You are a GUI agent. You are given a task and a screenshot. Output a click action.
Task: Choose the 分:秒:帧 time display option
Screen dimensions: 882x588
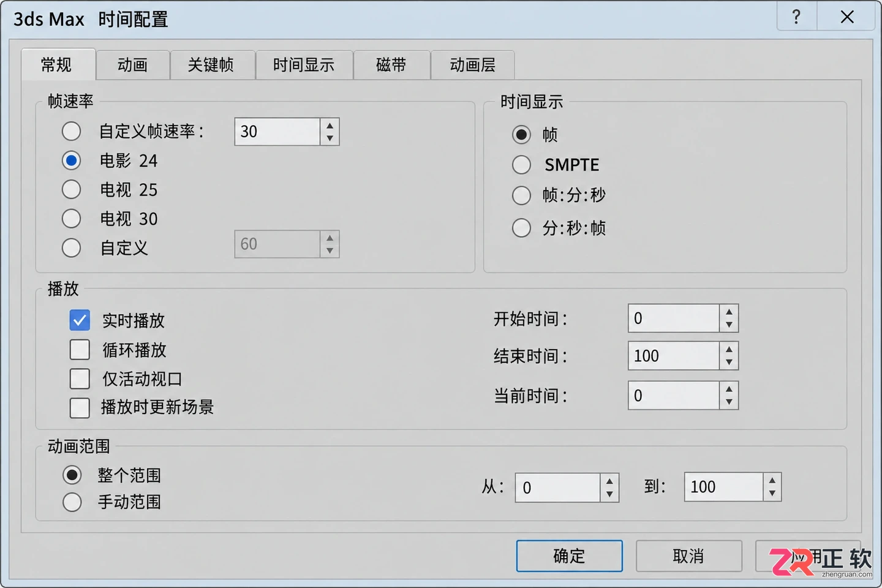[521, 228]
